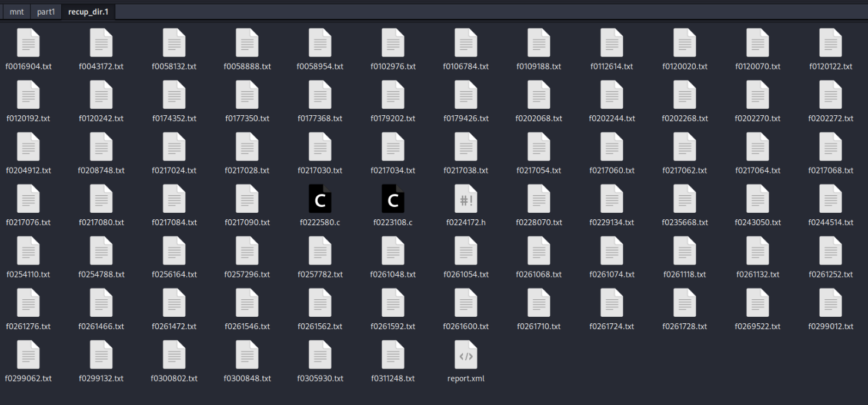Select the f0217030.txt file icon
Screen dimensions: 868x405
pyautogui.click(x=320, y=147)
